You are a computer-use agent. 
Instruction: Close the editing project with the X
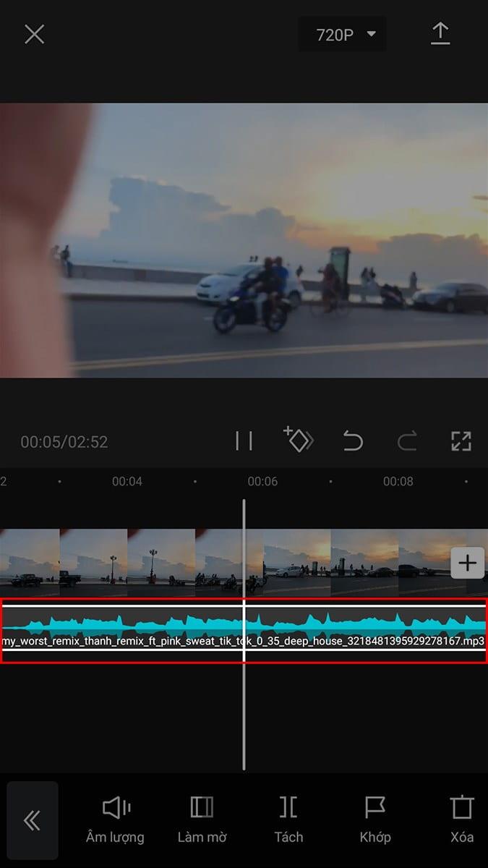(34, 34)
